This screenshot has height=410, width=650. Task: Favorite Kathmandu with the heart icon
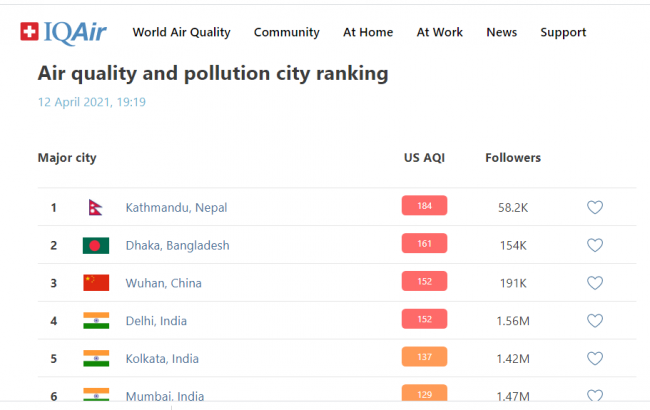click(x=594, y=208)
